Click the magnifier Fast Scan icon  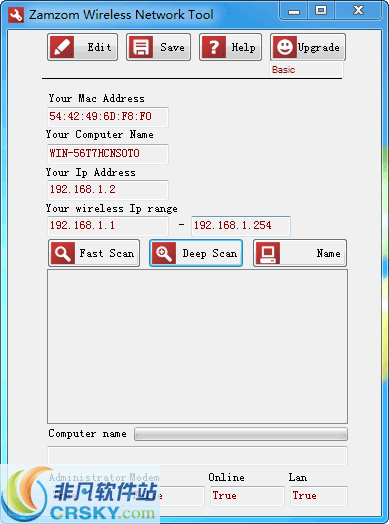pyautogui.click(x=62, y=253)
